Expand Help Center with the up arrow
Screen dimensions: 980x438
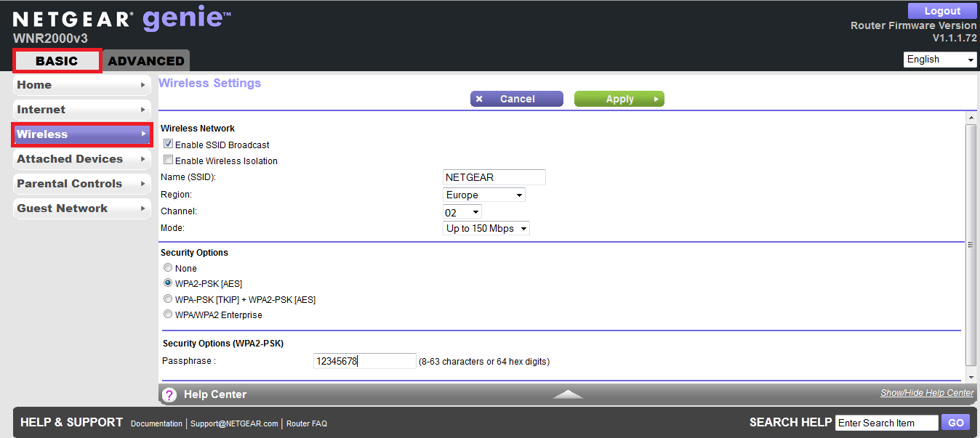click(568, 394)
